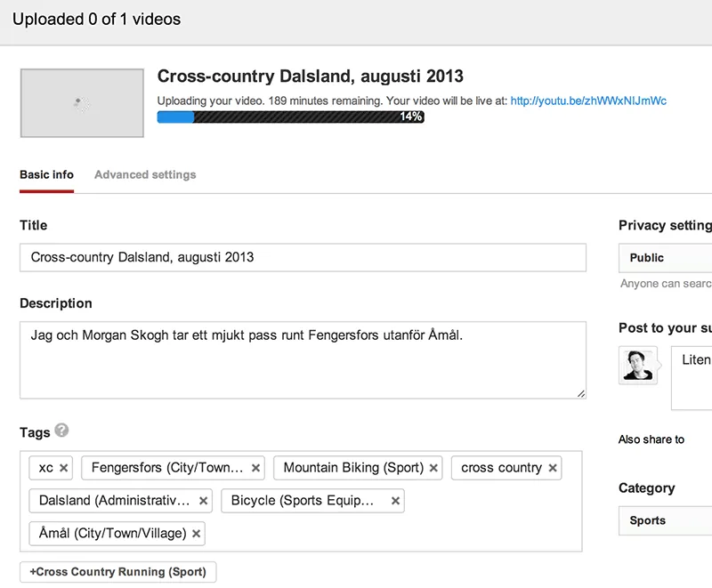The image size is (712, 588).
Task: Click the 14% upload progress bar
Action: (x=291, y=117)
